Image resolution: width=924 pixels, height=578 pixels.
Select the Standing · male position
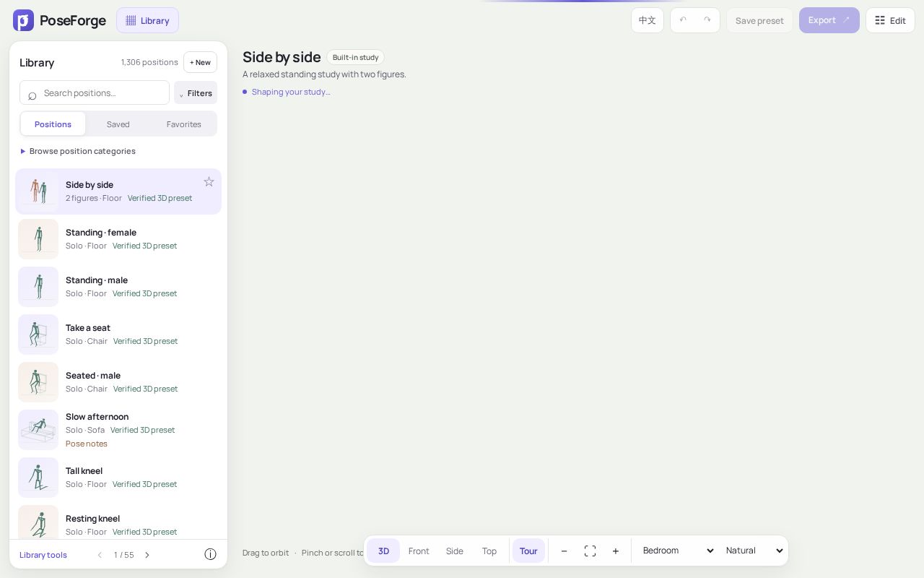coord(118,287)
